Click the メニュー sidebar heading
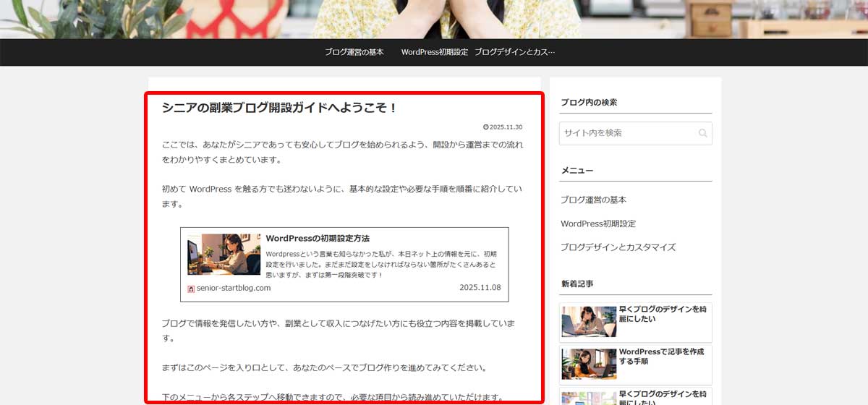Viewport: 868px width, 405px height. pyautogui.click(x=577, y=171)
